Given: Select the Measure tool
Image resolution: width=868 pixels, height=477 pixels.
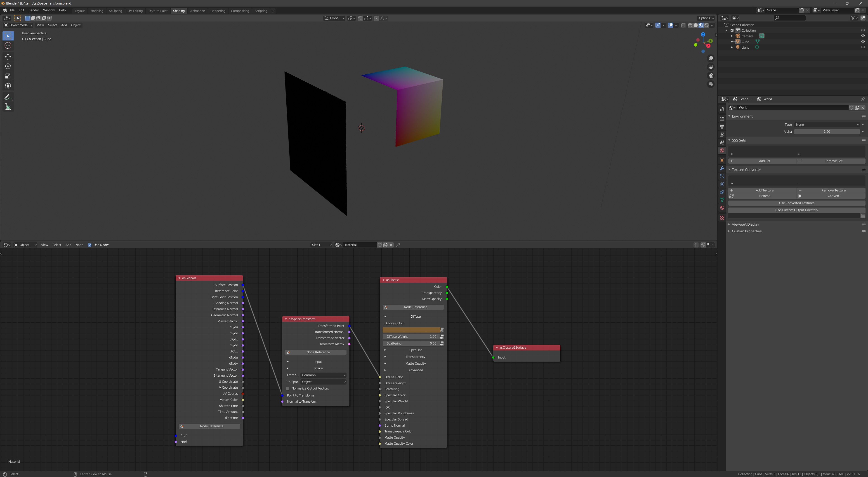Looking at the screenshot, I should [8, 106].
